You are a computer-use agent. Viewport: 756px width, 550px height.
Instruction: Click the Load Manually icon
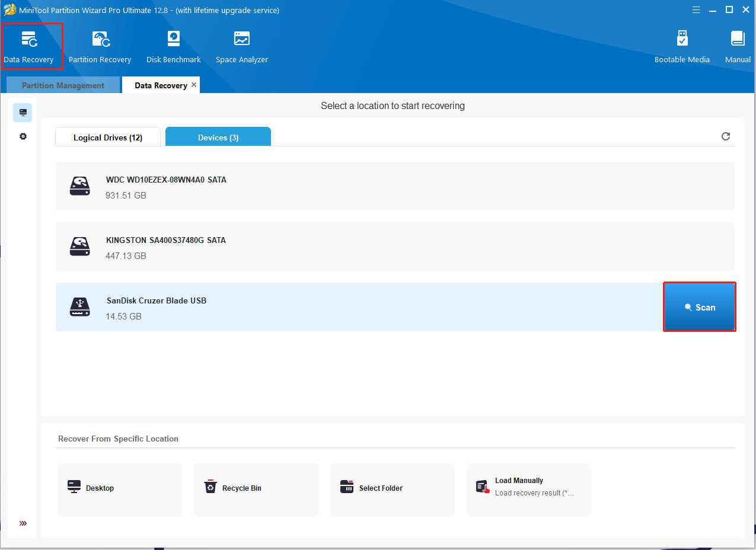point(483,487)
